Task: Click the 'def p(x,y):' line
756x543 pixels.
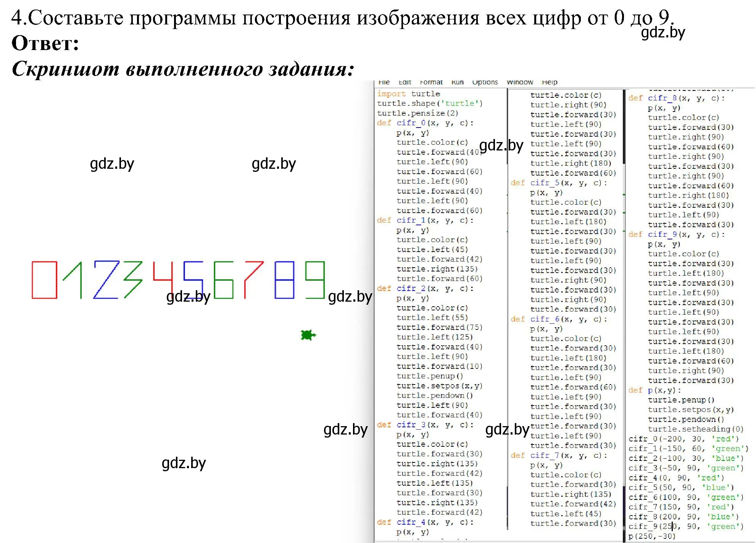Action: coord(655,390)
